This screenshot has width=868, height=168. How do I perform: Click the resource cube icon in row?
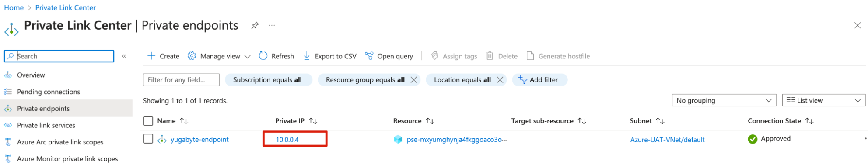click(x=398, y=139)
